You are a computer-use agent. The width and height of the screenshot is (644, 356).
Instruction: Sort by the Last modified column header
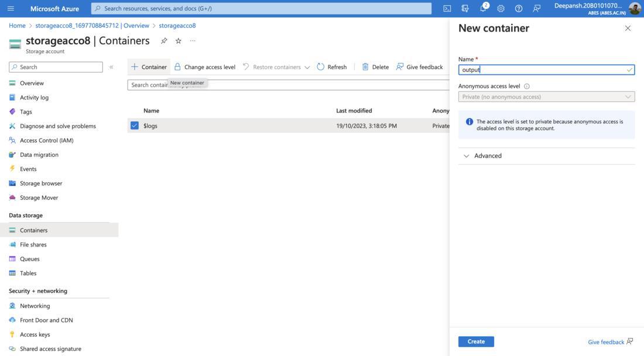tap(354, 111)
